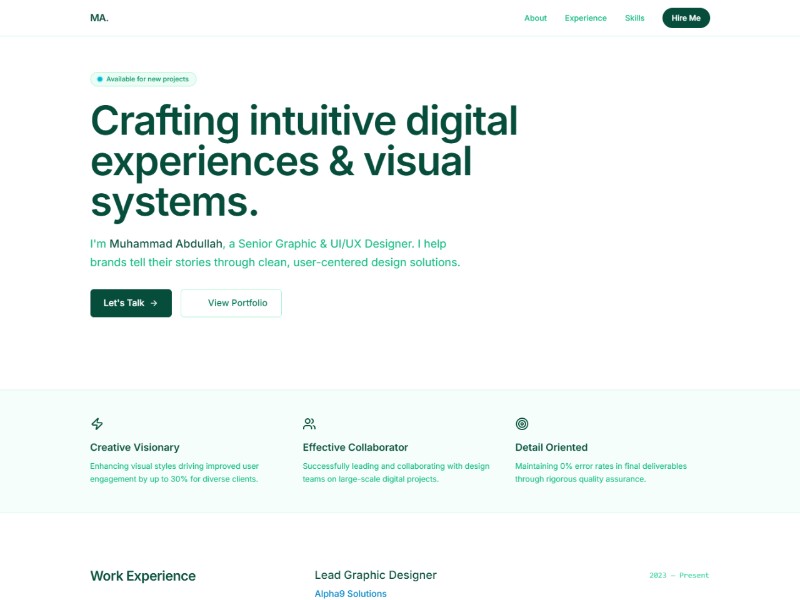
Task: Click the lightning bolt icon above Creative Visionary
Action: [97, 424]
